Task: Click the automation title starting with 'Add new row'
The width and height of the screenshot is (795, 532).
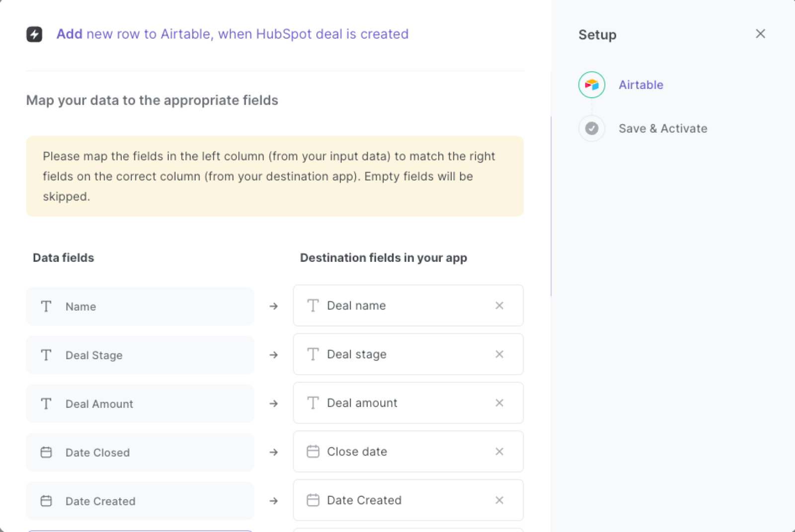Action: [233, 34]
